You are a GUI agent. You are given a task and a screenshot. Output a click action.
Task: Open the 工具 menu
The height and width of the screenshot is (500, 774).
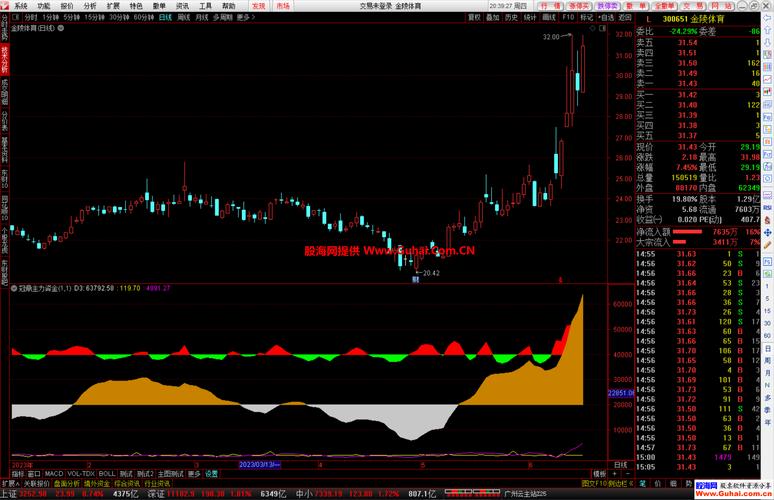click(x=205, y=6)
